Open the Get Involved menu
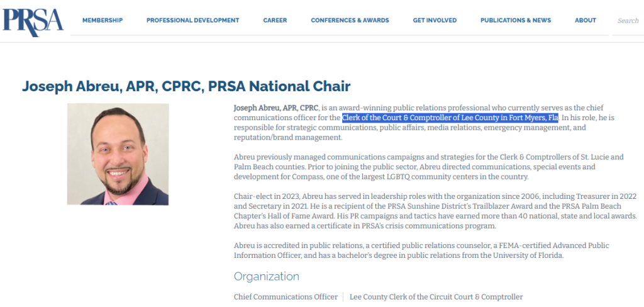644x307 pixels. point(435,20)
